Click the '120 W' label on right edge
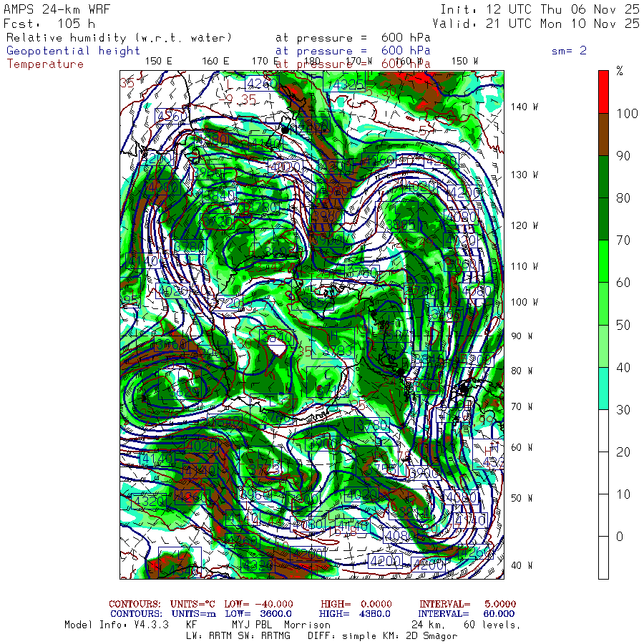The image size is (644, 644). [x=525, y=225]
